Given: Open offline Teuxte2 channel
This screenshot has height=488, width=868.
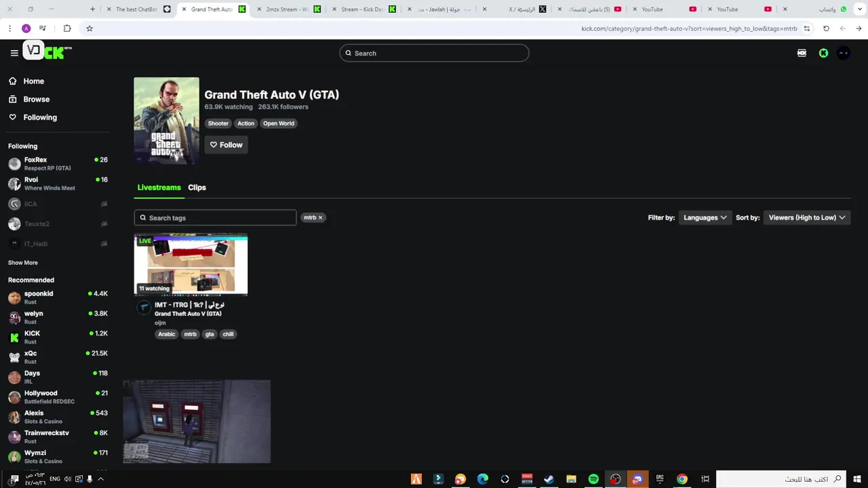Looking at the screenshot, I should 58,224.
